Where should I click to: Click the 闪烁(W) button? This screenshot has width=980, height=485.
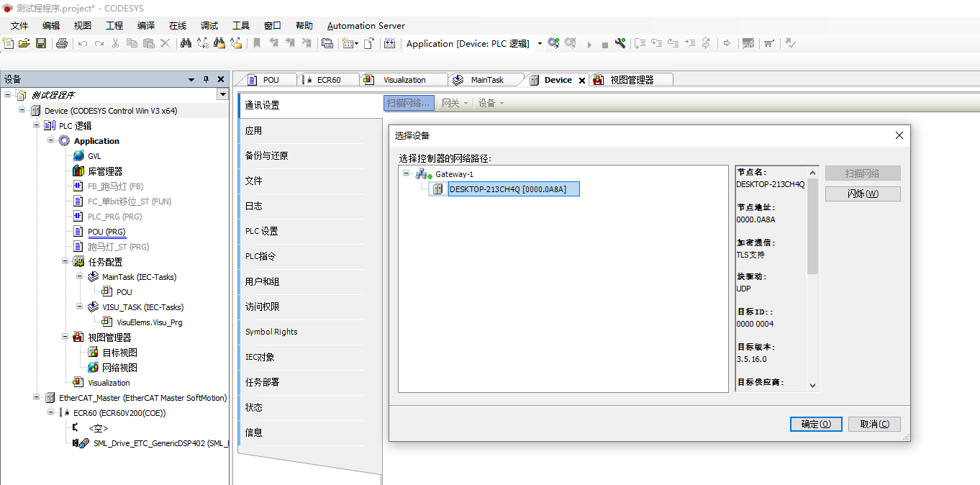click(x=863, y=194)
